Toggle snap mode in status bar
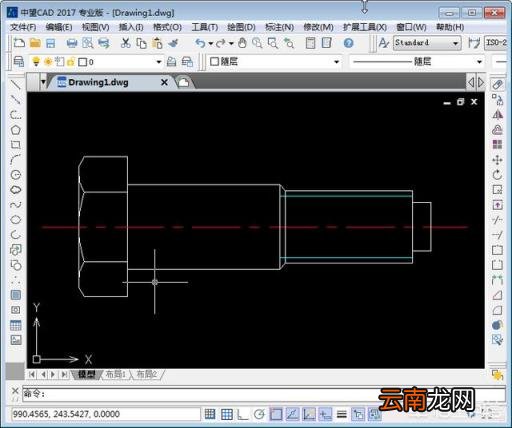 tap(210, 414)
